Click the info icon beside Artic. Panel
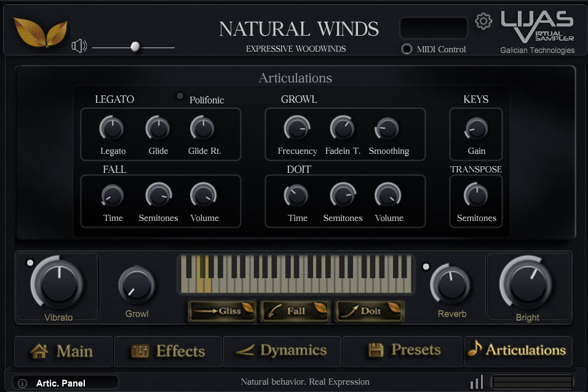The image size is (588, 392). point(23,383)
